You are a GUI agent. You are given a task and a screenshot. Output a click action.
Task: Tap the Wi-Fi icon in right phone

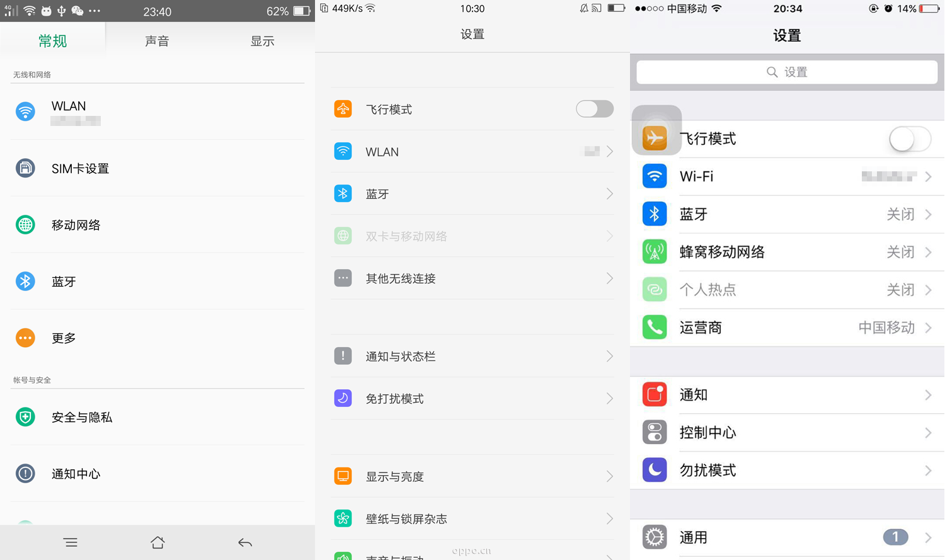click(x=655, y=176)
